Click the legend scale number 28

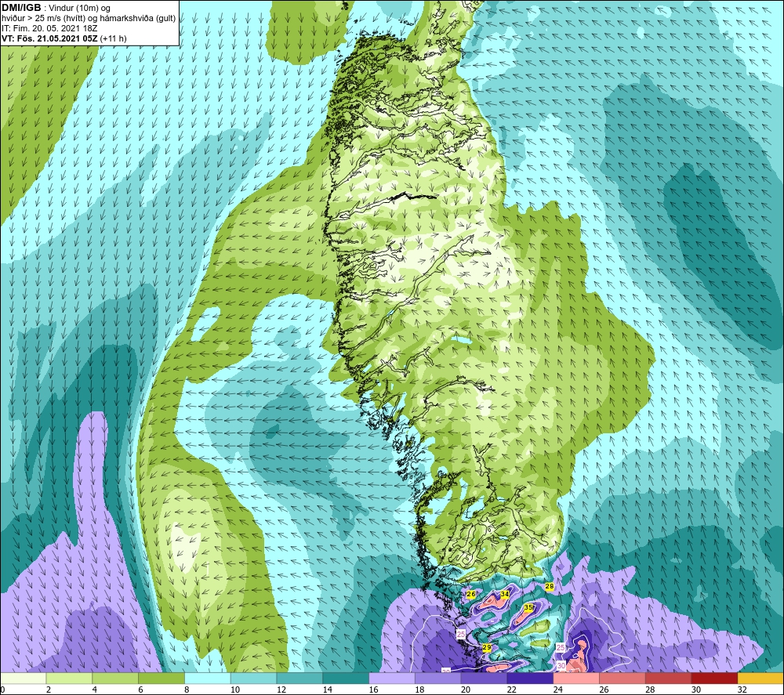click(x=650, y=690)
